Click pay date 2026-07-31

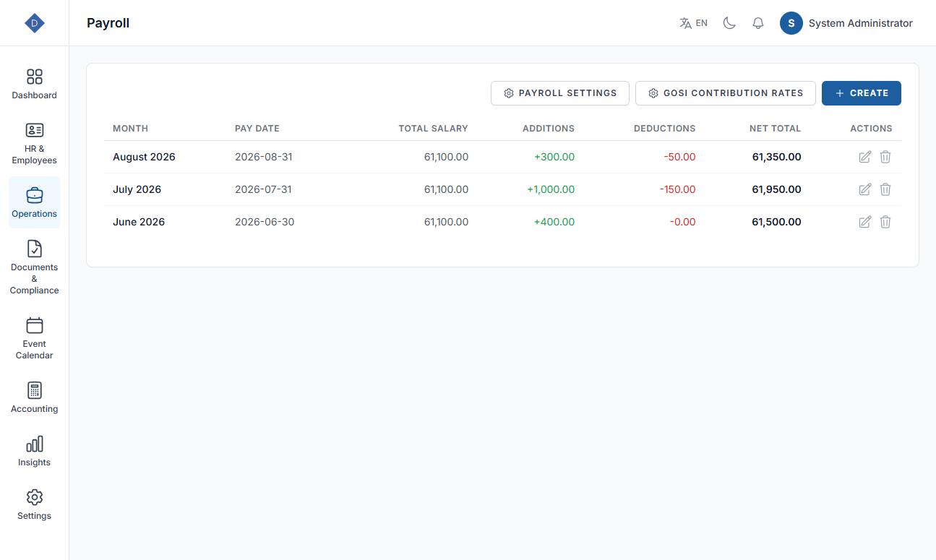point(263,189)
